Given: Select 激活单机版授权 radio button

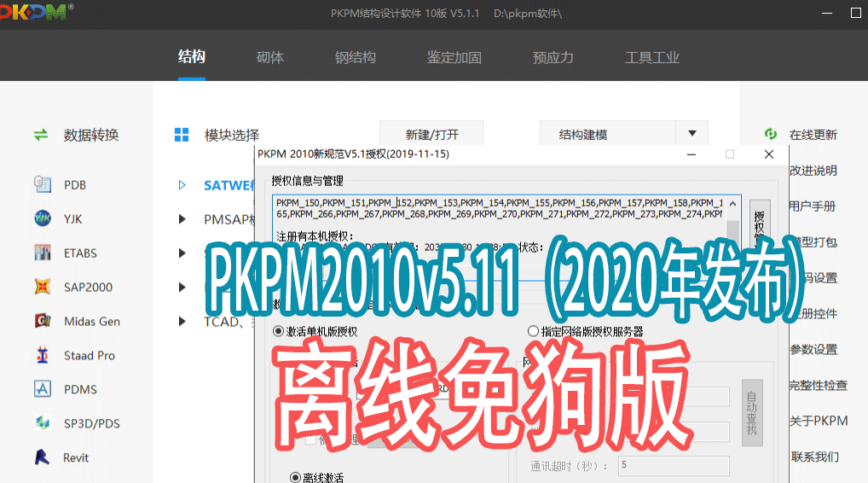Looking at the screenshot, I should (x=279, y=331).
